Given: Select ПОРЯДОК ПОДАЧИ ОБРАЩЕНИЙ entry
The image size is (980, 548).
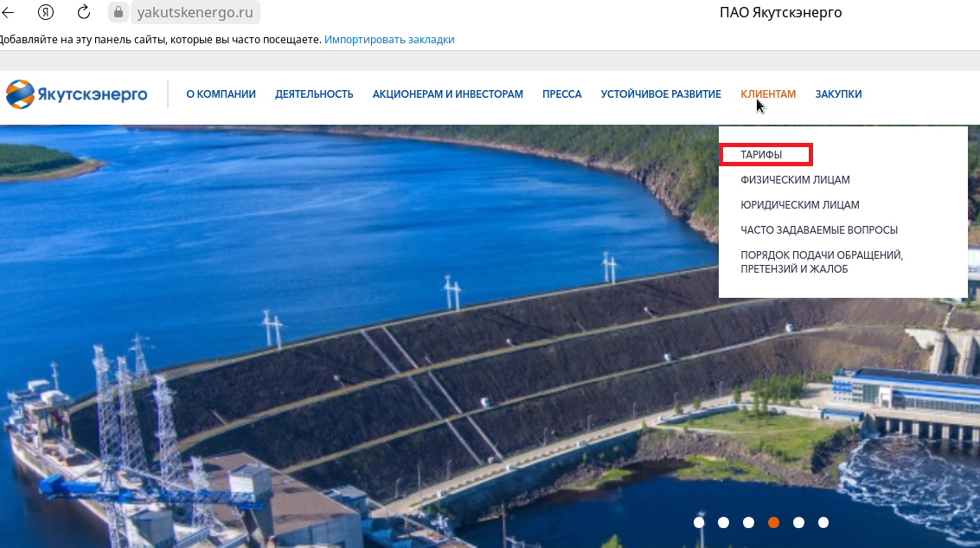Looking at the screenshot, I should point(822,262).
